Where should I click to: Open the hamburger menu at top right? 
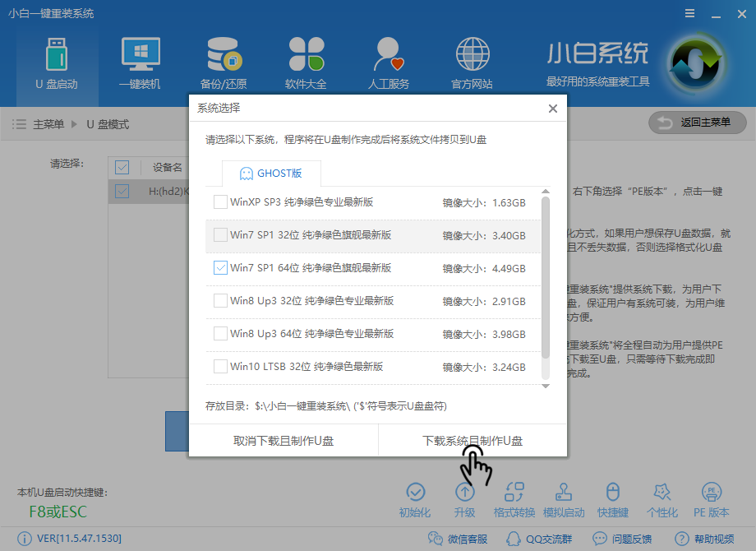tap(689, 13)
